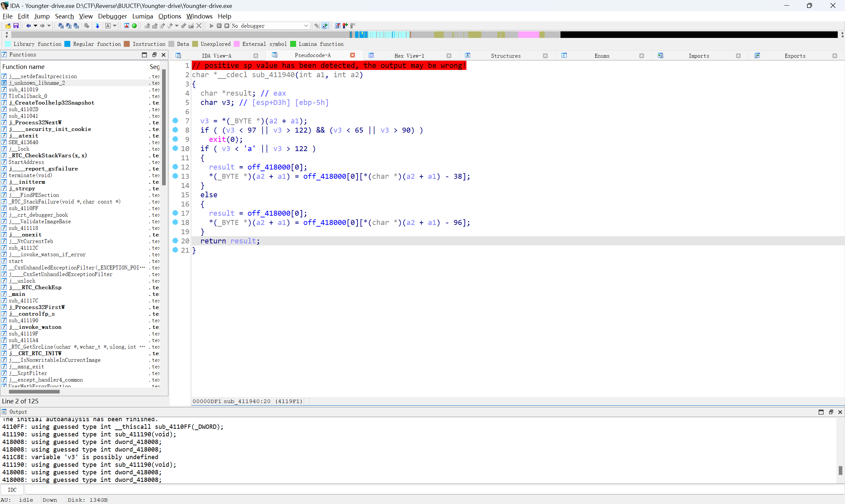Image resolution: width=845 pixels, height=504 pixels.
Task: Close the Structures tab
Action: click(545, 56)
